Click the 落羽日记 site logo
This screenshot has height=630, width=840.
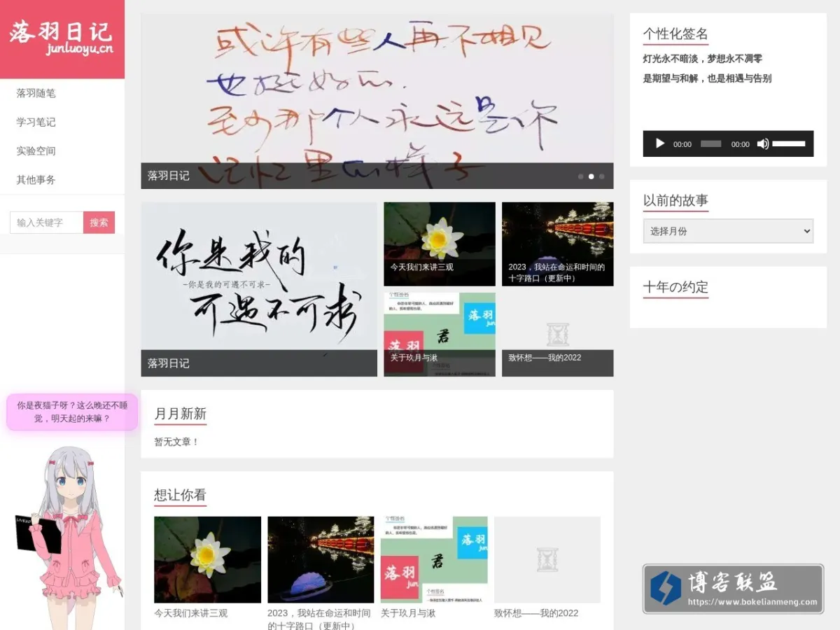coord(62,39)
